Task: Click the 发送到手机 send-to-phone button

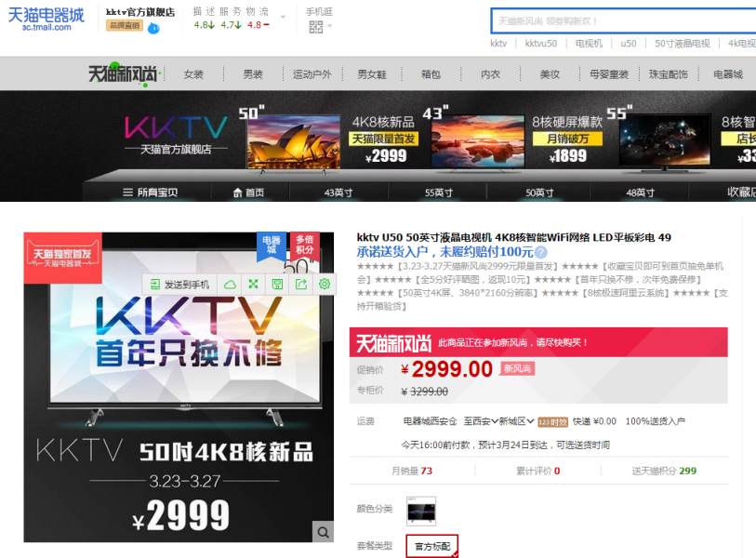Action: pos(179,284)
